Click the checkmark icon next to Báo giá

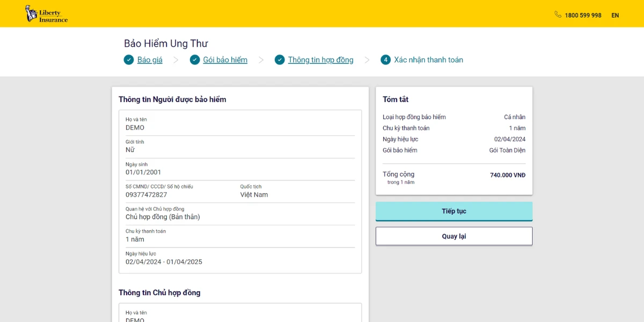tap(129, 60)
